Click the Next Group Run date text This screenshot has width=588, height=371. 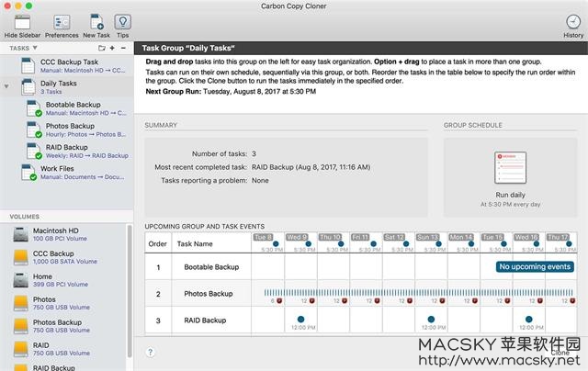pos(259,92)
